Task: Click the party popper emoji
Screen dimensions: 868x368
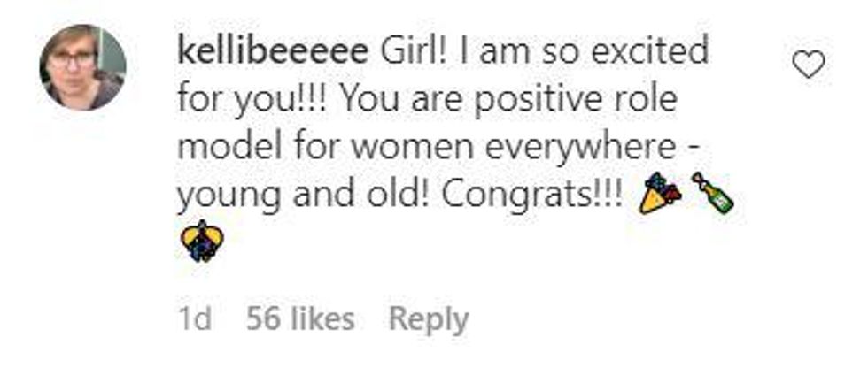Action: 662,192
